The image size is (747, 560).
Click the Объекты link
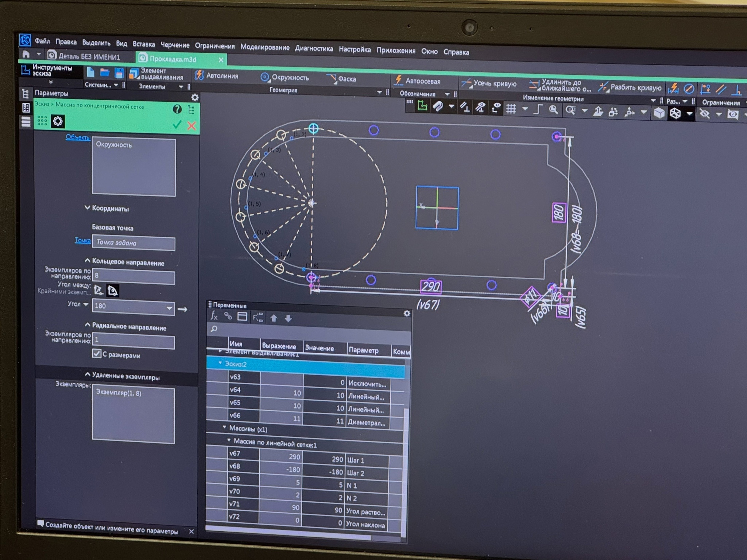click(x=78, y=137)
